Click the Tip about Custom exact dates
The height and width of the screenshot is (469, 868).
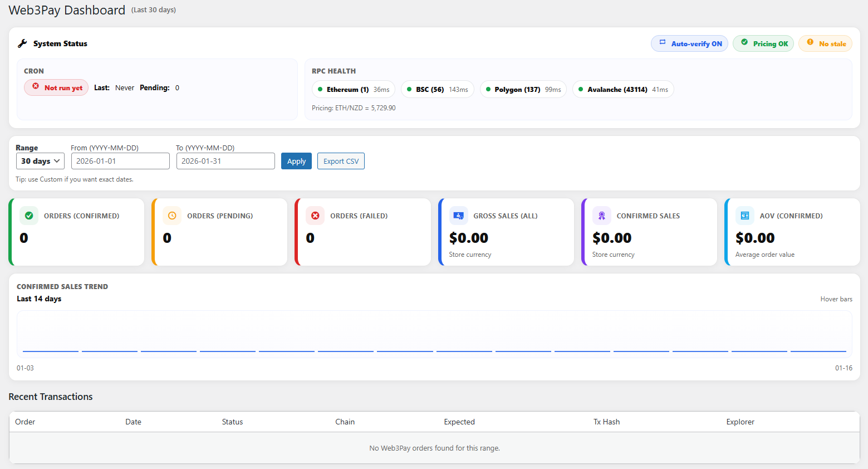(75, 179)
